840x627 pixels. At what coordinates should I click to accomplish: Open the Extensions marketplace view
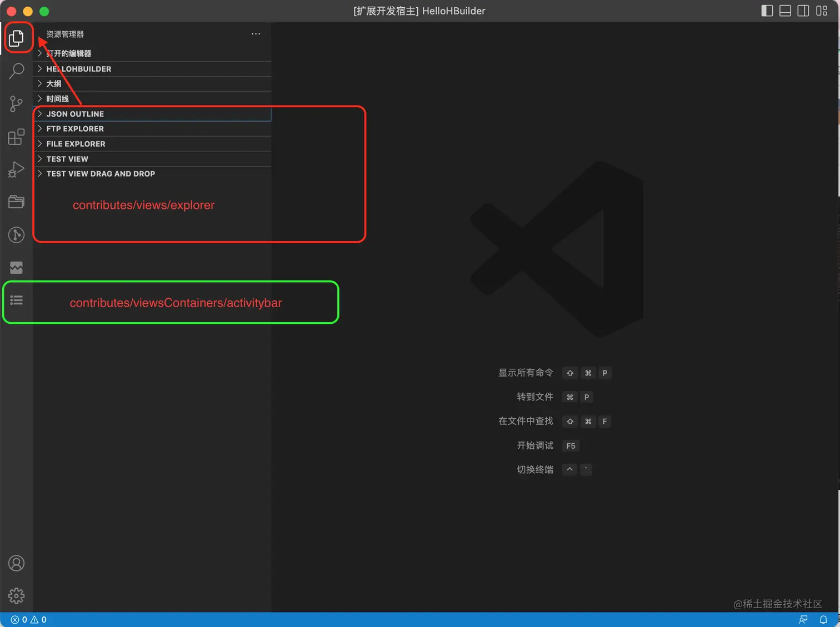17,137
